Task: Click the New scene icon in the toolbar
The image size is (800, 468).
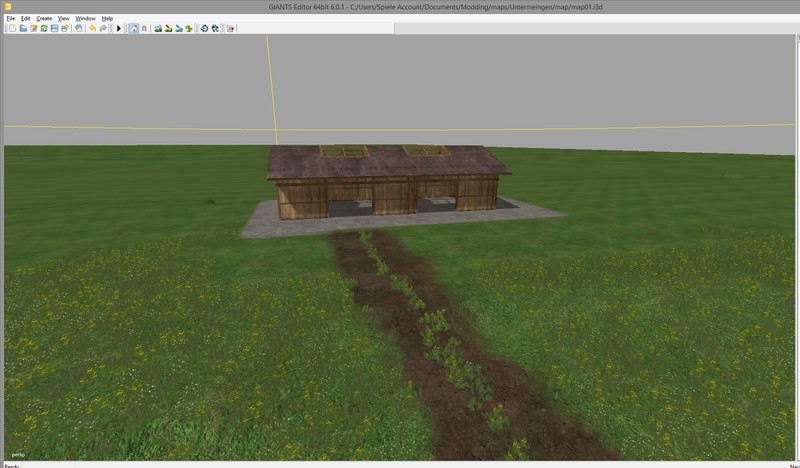Action: (11, 28)
